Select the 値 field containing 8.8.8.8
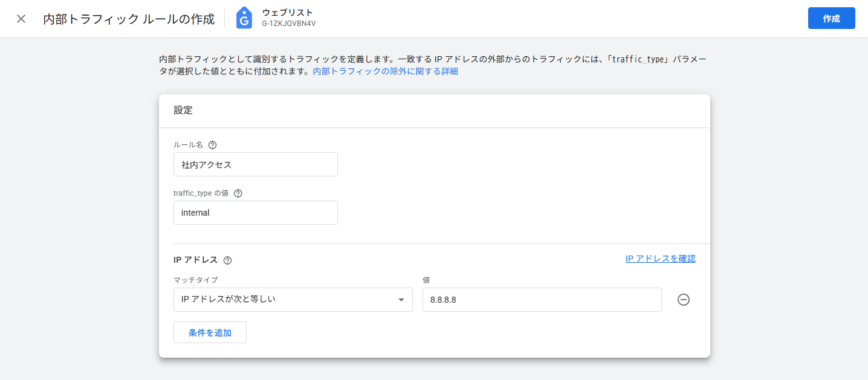 [x=542, y=300]
